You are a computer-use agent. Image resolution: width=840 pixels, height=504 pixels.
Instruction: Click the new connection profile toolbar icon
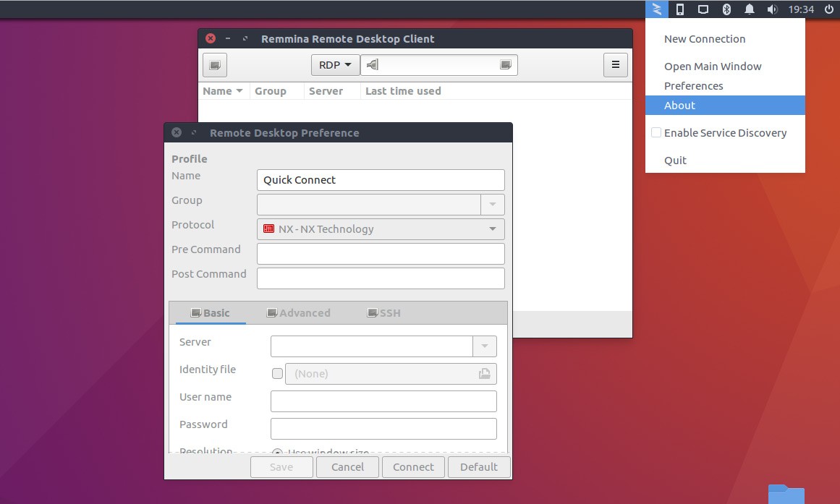tap(215, 65)
